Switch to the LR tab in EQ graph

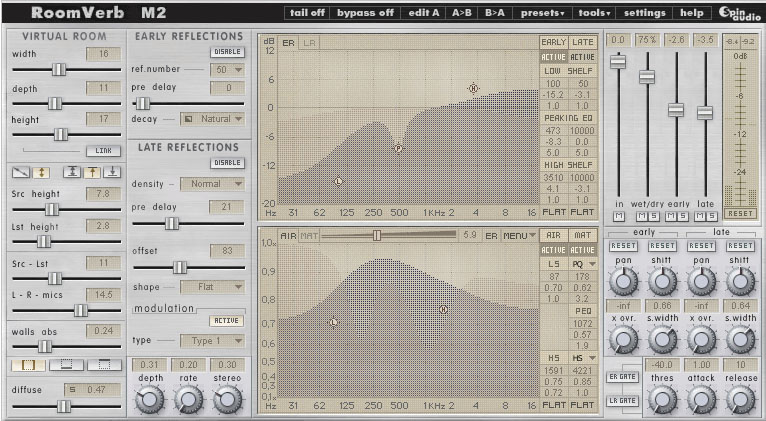[x=309, y=43]
